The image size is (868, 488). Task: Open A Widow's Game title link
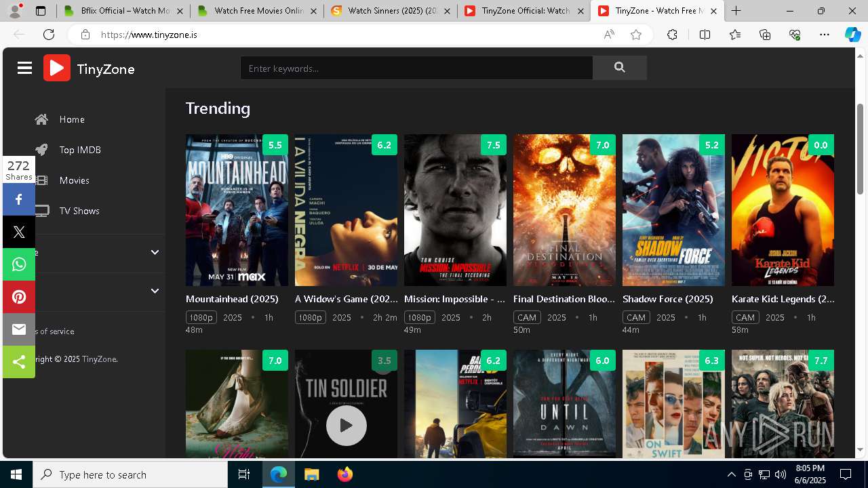click(346, 299)
